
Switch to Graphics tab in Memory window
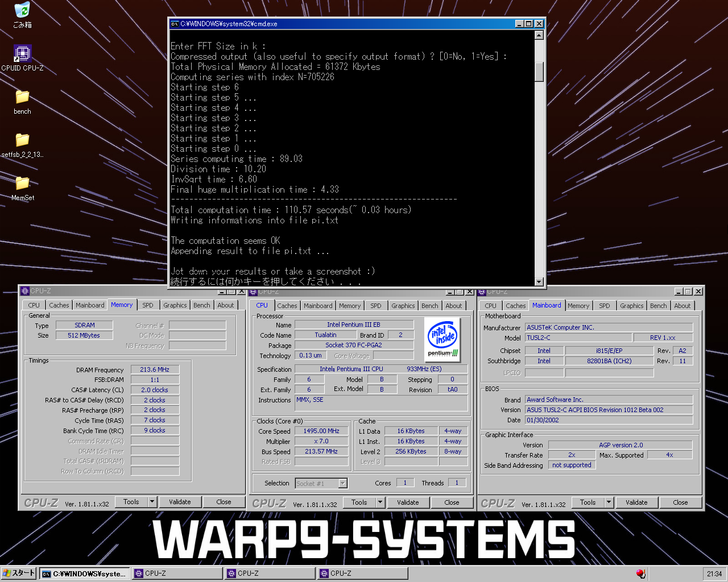(175, 305)
